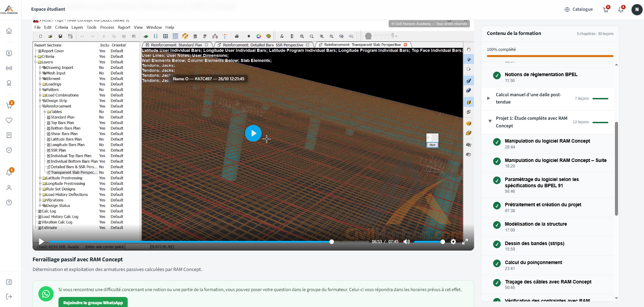Open the sidebar video courses icon
This screenshot has width=644, height=307.
pos(9,53)
